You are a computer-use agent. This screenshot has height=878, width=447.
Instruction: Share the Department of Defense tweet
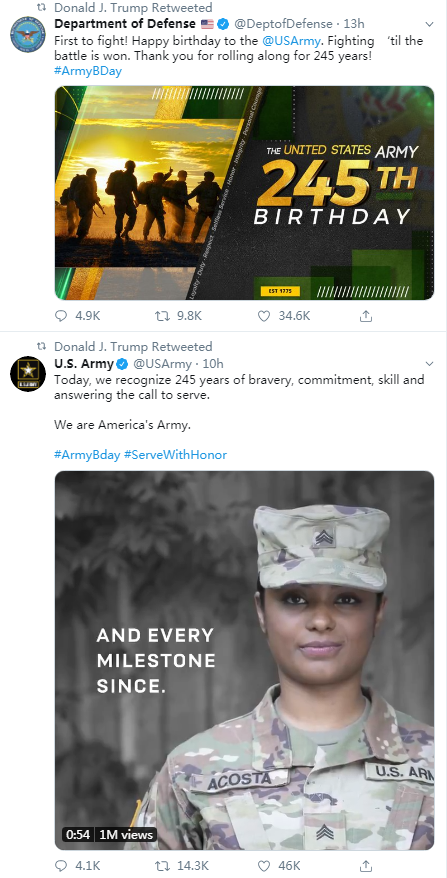coord(365,316)
